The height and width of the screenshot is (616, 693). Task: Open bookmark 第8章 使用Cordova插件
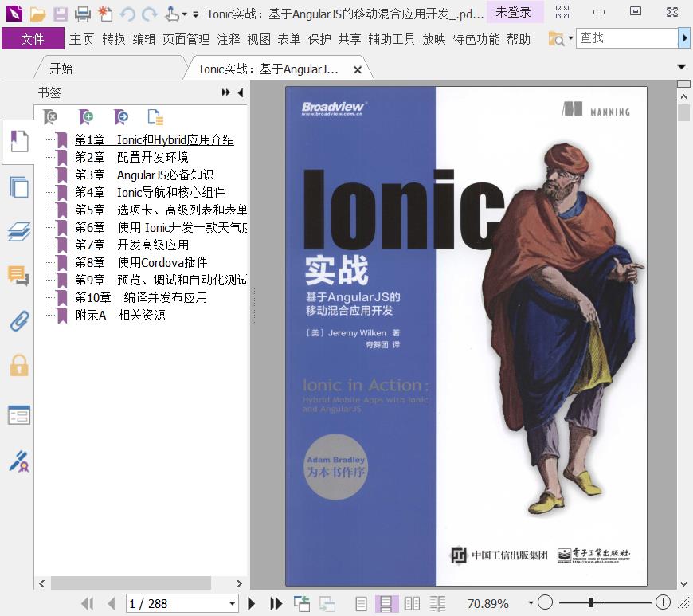coord(141,263)
